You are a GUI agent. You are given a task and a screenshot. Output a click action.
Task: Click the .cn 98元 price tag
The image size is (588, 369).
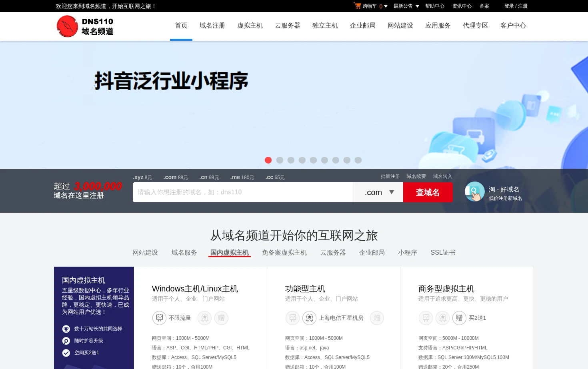[209, 178]
